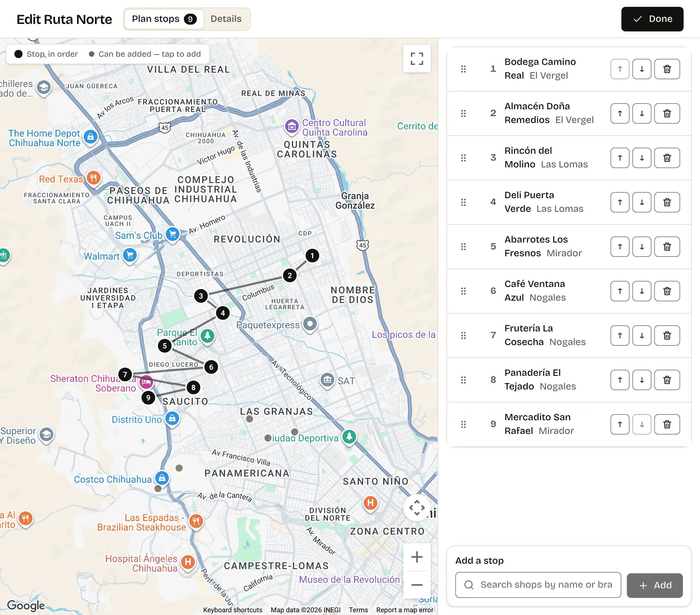700x615 pixels.
Task: Move Mercadito San Rafael up
Action: click(x=620, y=424)
